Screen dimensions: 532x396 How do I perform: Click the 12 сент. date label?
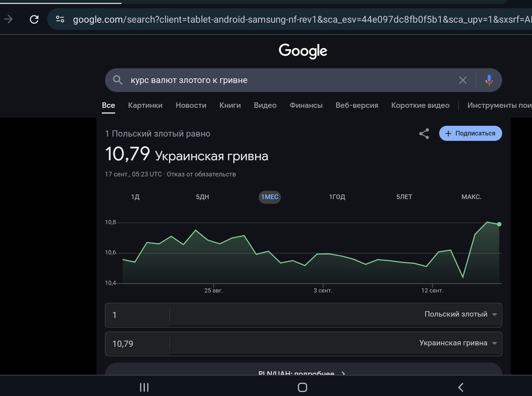tap(432, 290)
